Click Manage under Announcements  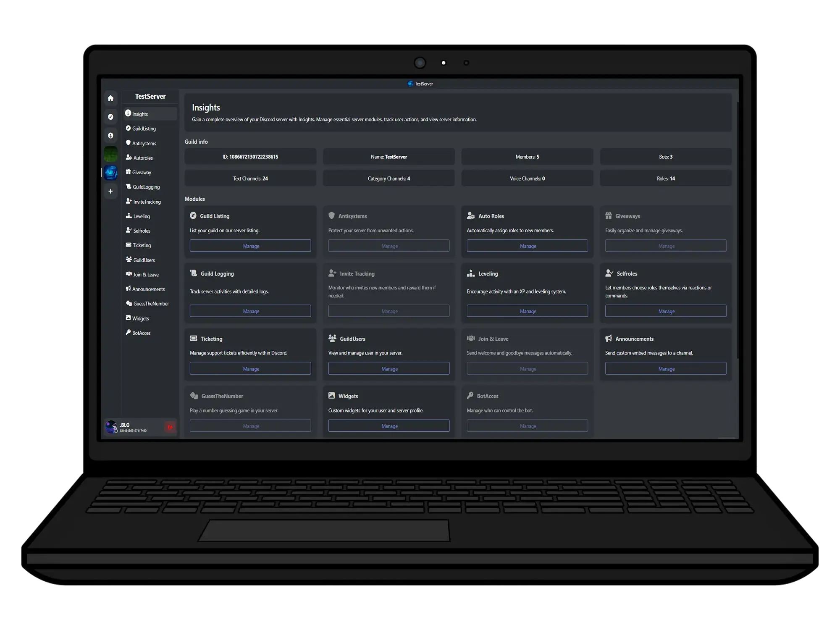click(x=666, y=369)
